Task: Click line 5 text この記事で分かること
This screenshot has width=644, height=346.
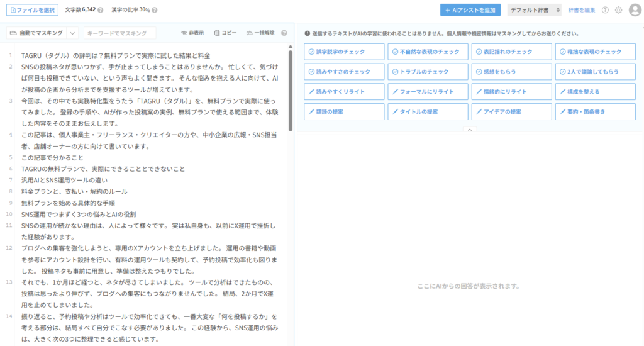Action: pyautogui.click(x=52, y=158)
